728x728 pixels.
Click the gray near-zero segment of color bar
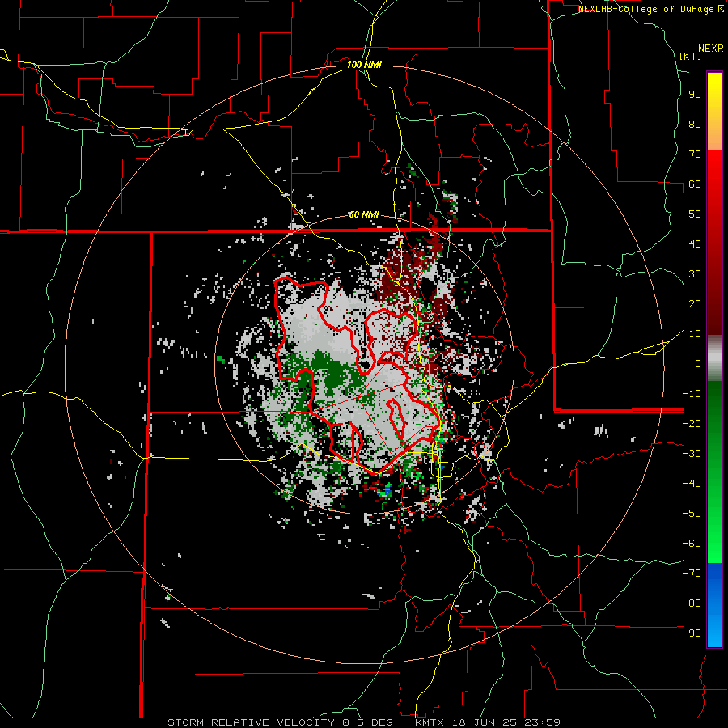tap(714, 358)
